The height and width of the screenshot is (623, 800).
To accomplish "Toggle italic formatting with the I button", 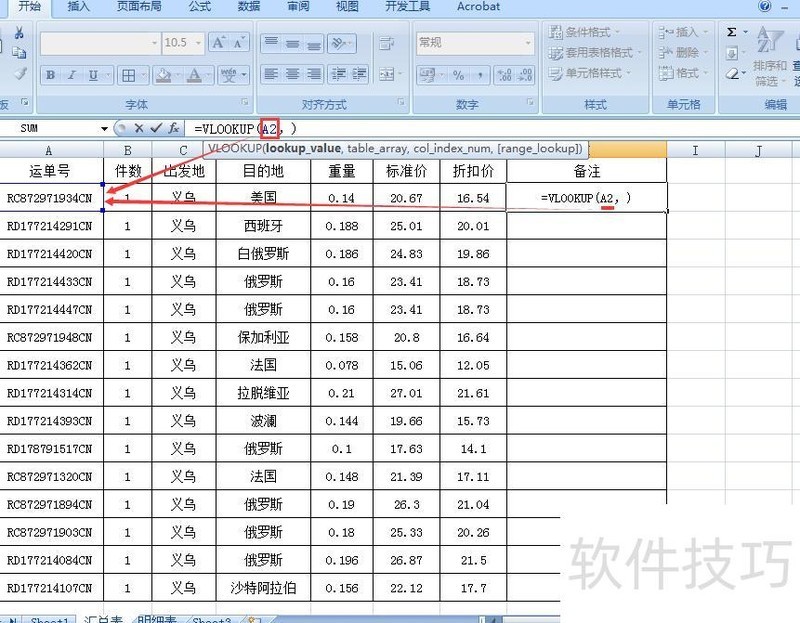I will [70, 74].
